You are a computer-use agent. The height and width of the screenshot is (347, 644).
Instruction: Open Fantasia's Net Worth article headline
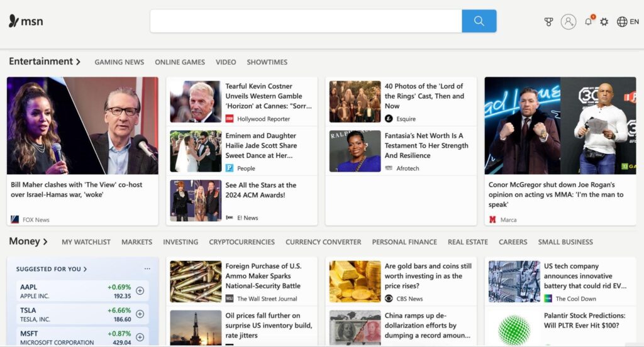click(x=426, y=145)
